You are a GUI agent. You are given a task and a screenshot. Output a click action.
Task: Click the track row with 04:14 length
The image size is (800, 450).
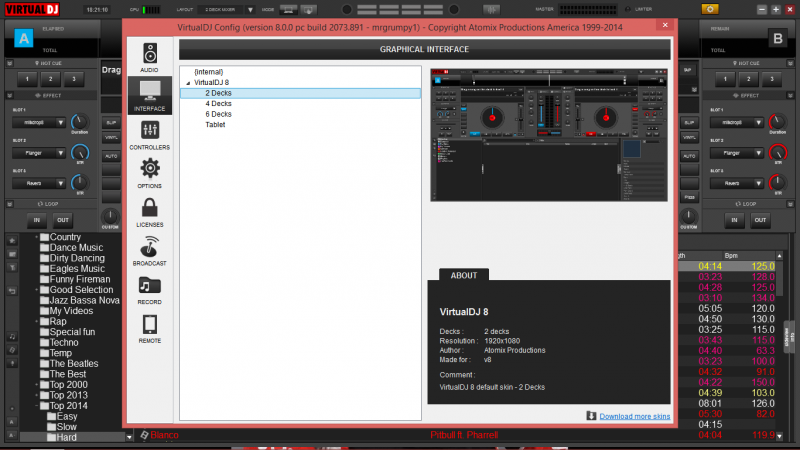click(x=727, y=266)
